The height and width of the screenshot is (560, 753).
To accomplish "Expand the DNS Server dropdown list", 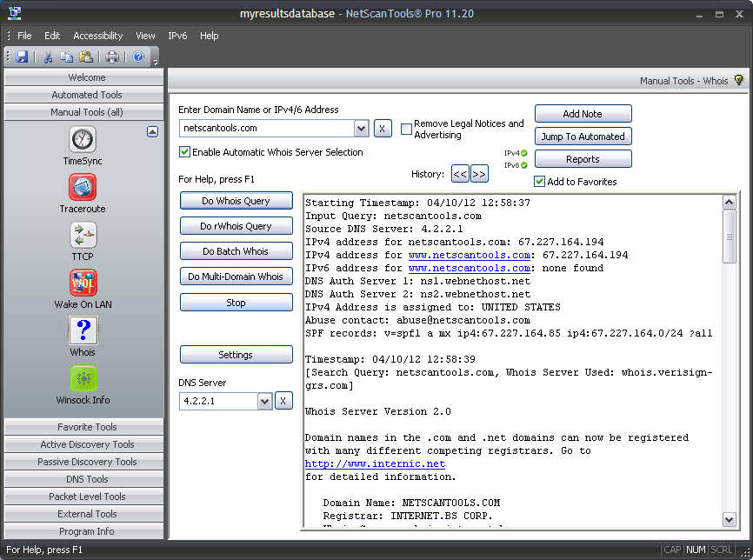I will pyautogui.click(x=264, y=401).
